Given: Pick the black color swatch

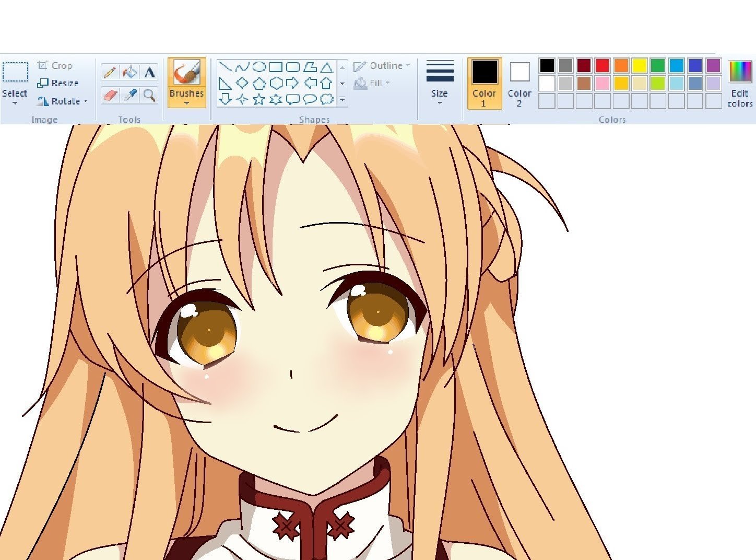Looking at the screenshot, I should tap(547, 66).
